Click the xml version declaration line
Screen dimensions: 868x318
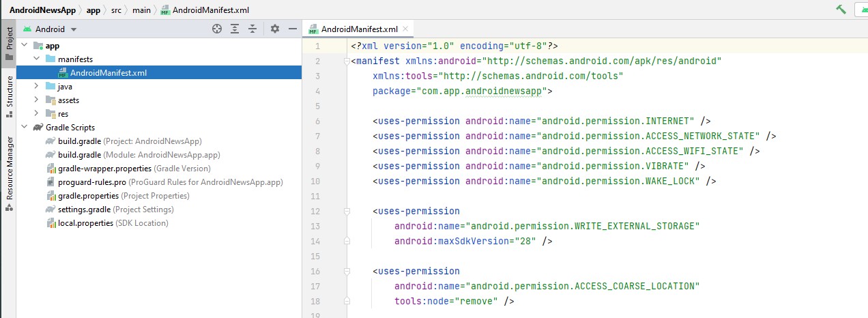454,46
